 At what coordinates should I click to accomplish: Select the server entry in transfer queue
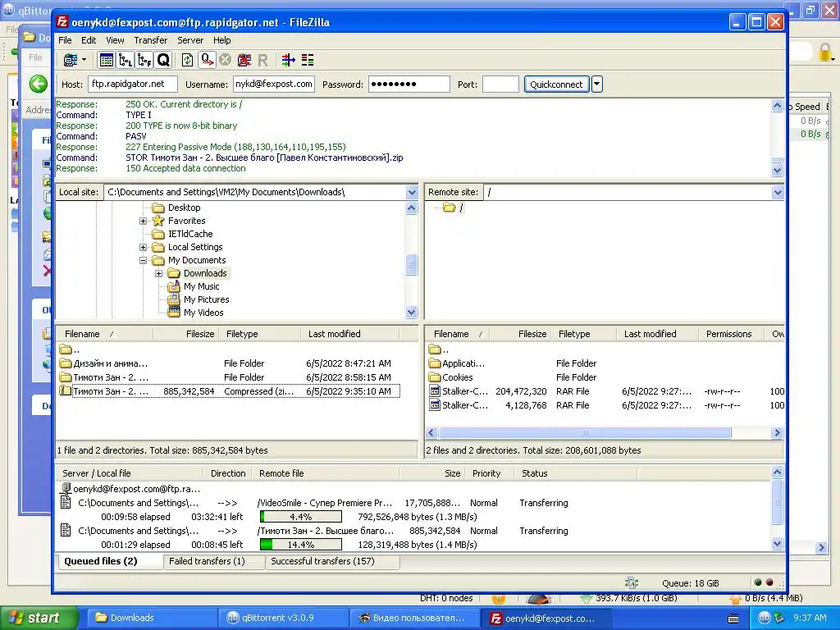pyautogui.click(x=131, y=489)
